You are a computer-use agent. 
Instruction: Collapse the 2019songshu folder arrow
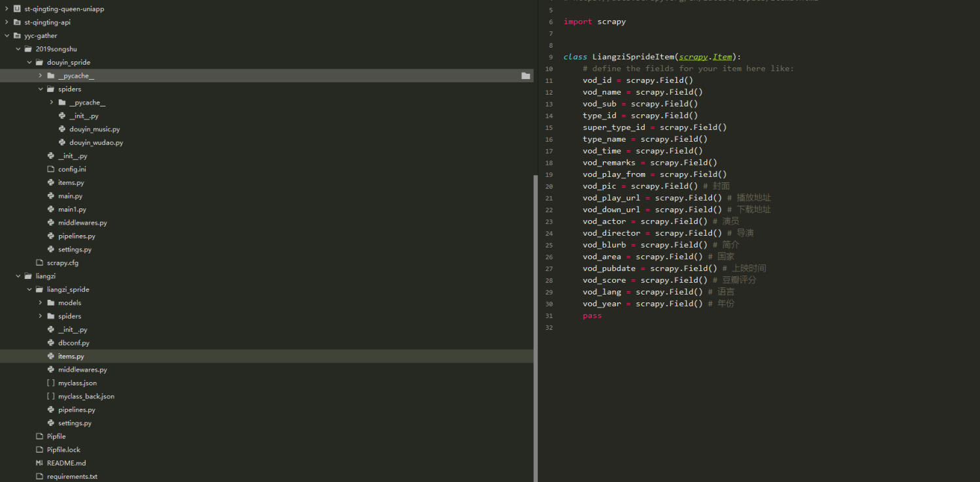click(x=18, y=49)
